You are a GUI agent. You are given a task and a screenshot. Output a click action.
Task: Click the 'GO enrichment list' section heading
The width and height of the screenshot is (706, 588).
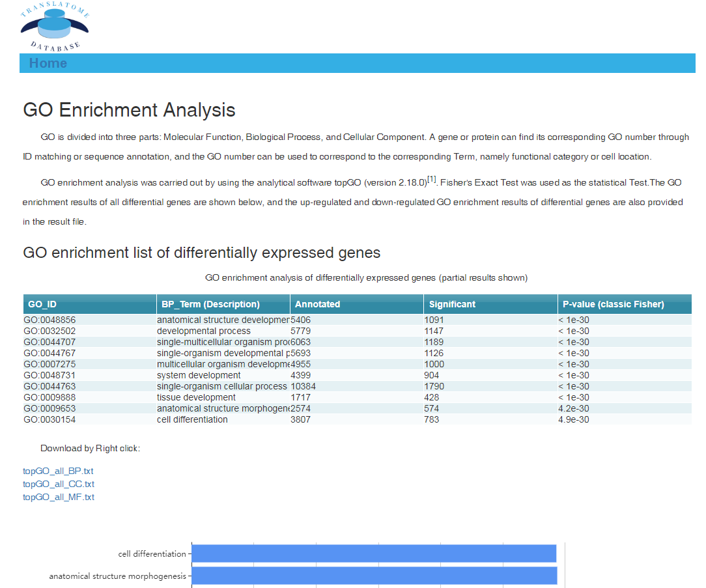pos(202,253)
